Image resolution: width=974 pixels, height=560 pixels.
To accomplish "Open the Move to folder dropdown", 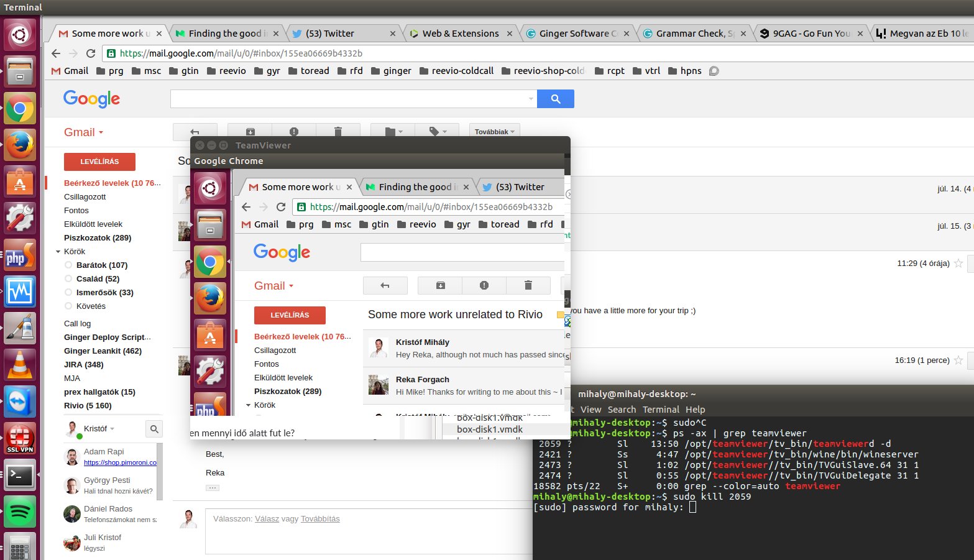I will point(394,131).
